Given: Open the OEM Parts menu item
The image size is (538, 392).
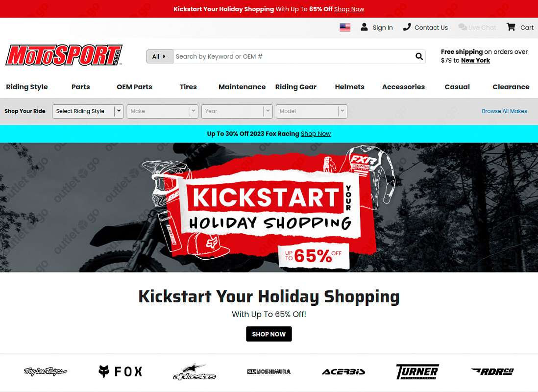Looking at the screenshot, I should coord(134,87).
